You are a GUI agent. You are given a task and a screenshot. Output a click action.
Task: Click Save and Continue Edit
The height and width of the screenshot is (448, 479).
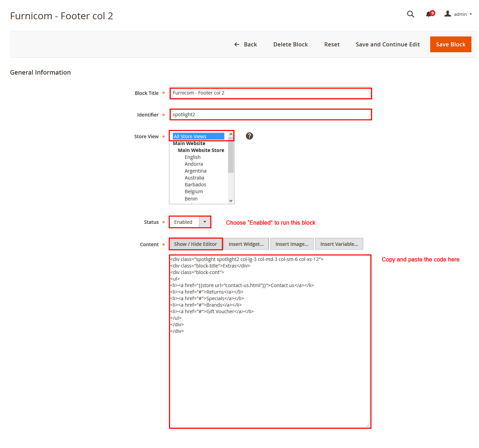click(388, 44)
